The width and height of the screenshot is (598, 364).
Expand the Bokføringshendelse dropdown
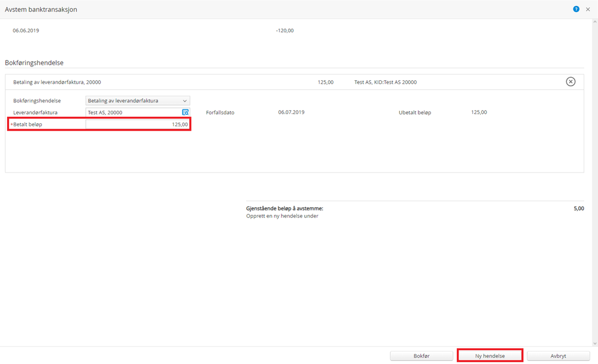tap(138, 101)
